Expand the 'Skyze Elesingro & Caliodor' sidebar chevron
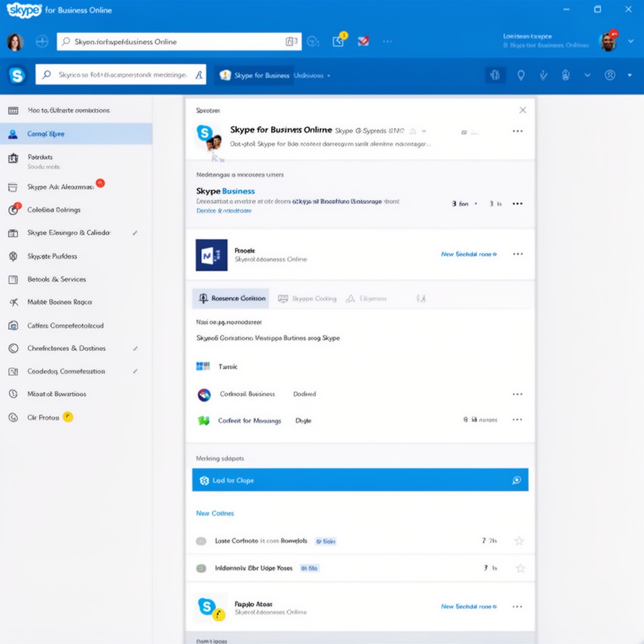 135,233
